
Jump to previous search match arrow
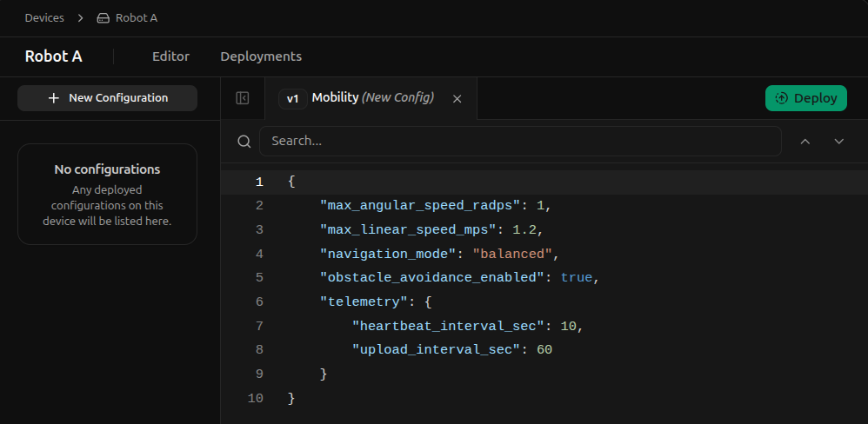tap(805, 142)
